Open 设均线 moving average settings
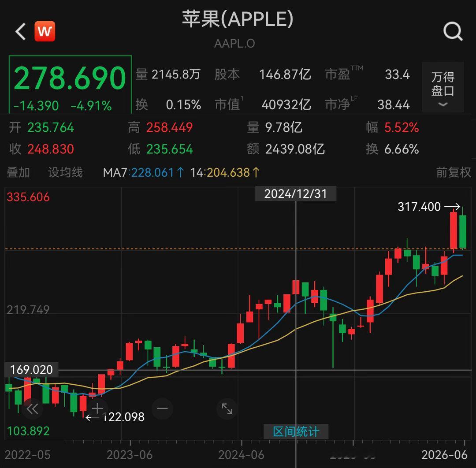This screenshot has width=476, height=468. [x=65, y=172]
